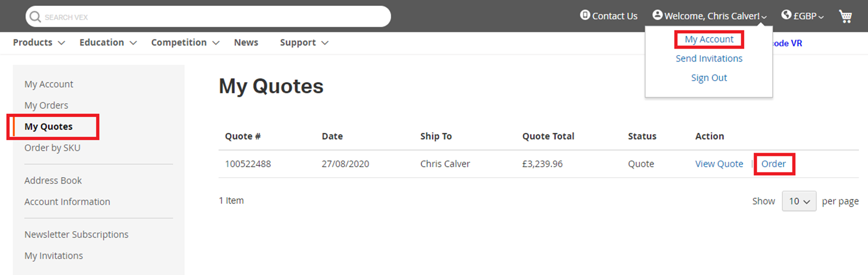The height and width of the screenshot is (275, 868).
Task: Expand the Products menu
Action: (x=39, y=43)
